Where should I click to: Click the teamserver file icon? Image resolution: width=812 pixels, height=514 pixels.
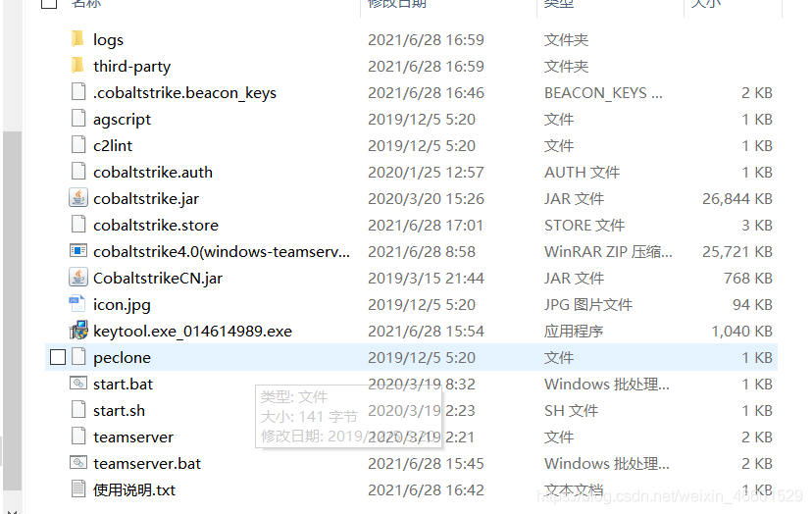(78, 436)
